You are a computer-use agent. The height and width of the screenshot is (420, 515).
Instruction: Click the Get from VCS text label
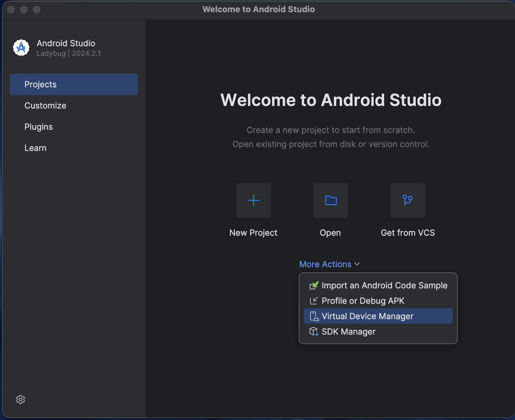click(x=407, y=233)
